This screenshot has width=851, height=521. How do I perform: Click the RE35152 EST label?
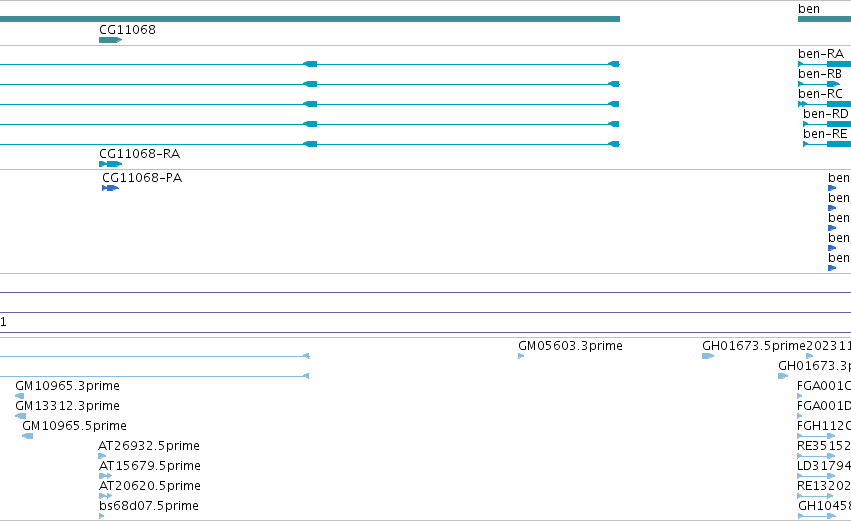824,446
